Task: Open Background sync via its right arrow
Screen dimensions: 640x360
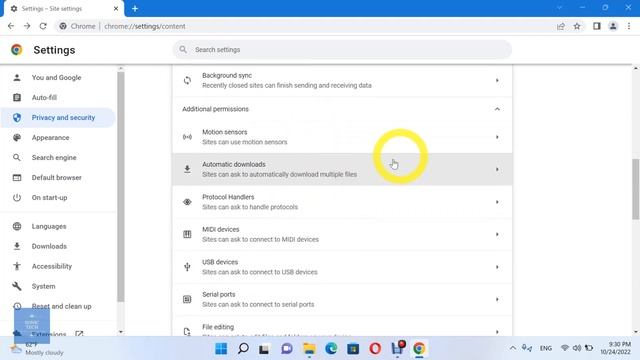Action: pyautogui.click(x=497, y=80)
